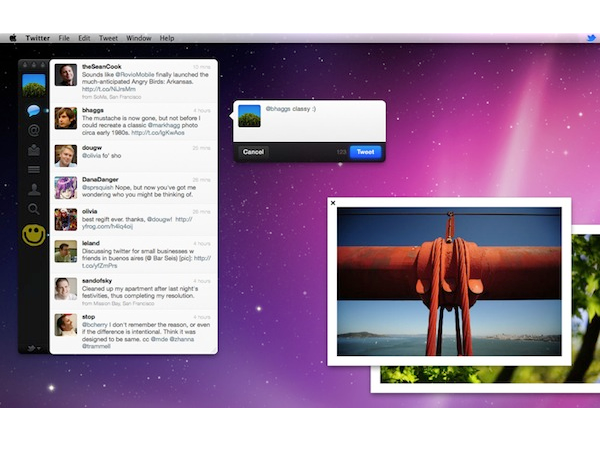Open the Profile person tab
Screen dimensions: 600x450
click(34, 189)
